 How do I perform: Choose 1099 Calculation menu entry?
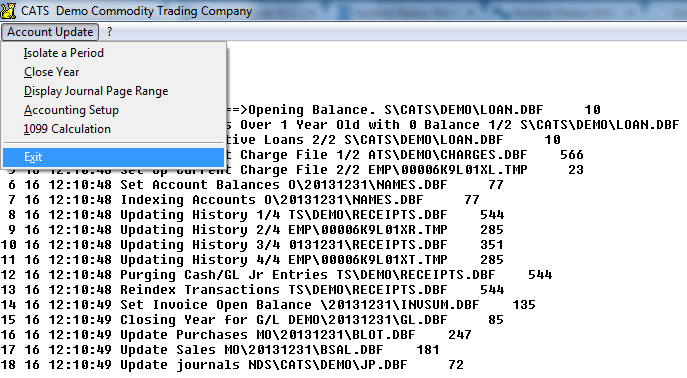click(x=67, y=129)
